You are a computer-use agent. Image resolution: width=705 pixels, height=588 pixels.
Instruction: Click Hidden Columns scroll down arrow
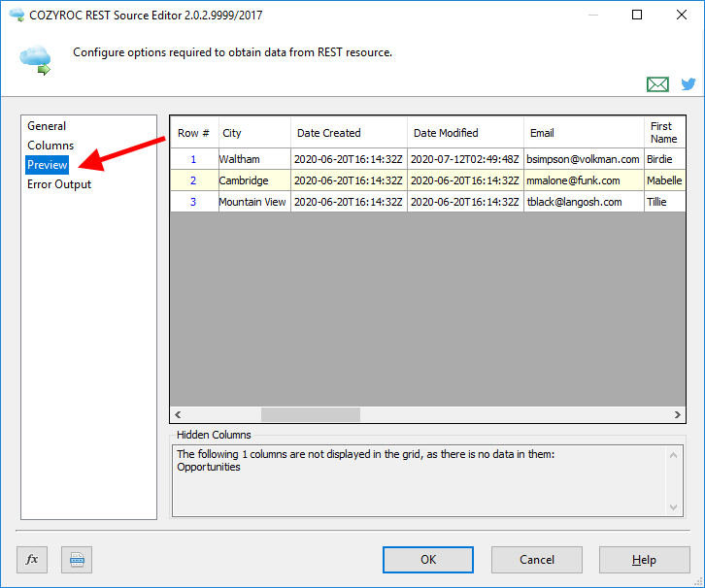[673, 507]
